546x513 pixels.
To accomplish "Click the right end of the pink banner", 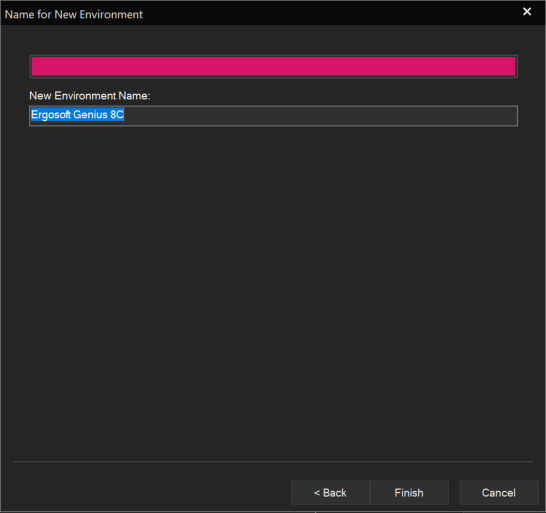I will [508, 66].
